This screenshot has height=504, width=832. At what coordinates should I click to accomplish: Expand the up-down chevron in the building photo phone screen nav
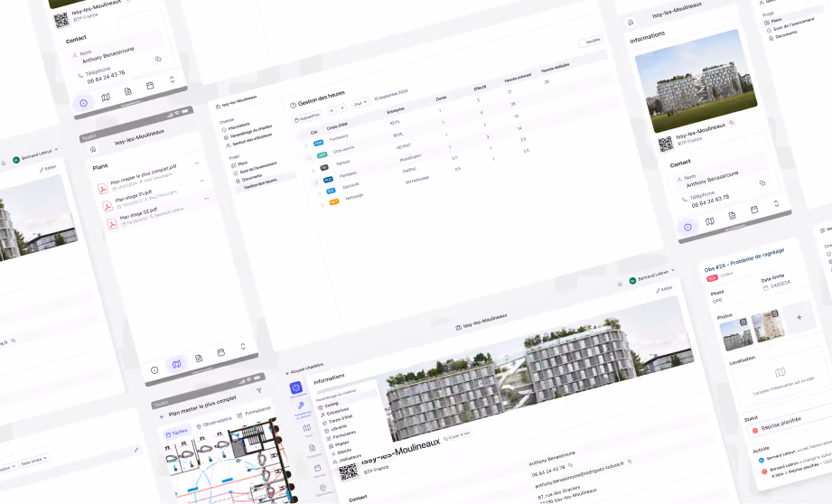tap(776, 203)
